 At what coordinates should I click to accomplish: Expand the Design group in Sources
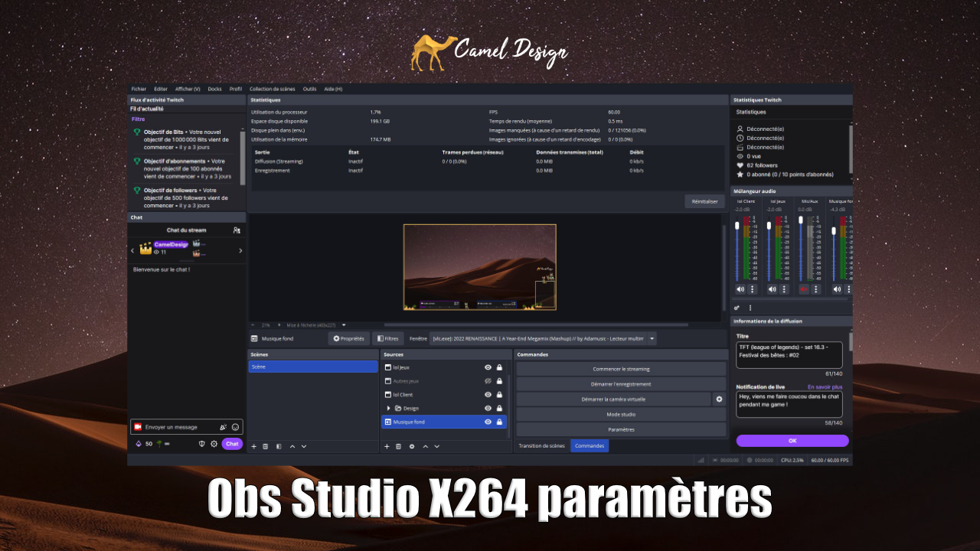pos(389,409)
